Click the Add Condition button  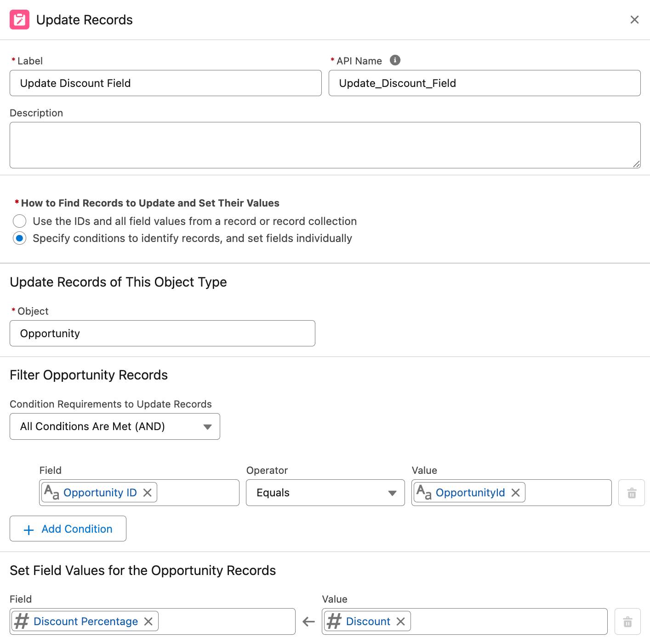(68, 529)
